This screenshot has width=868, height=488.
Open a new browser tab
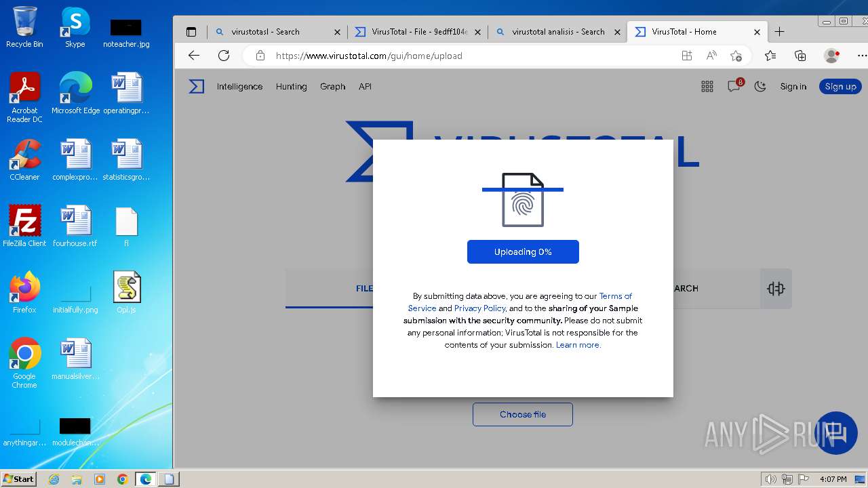(x=780, y=32)
